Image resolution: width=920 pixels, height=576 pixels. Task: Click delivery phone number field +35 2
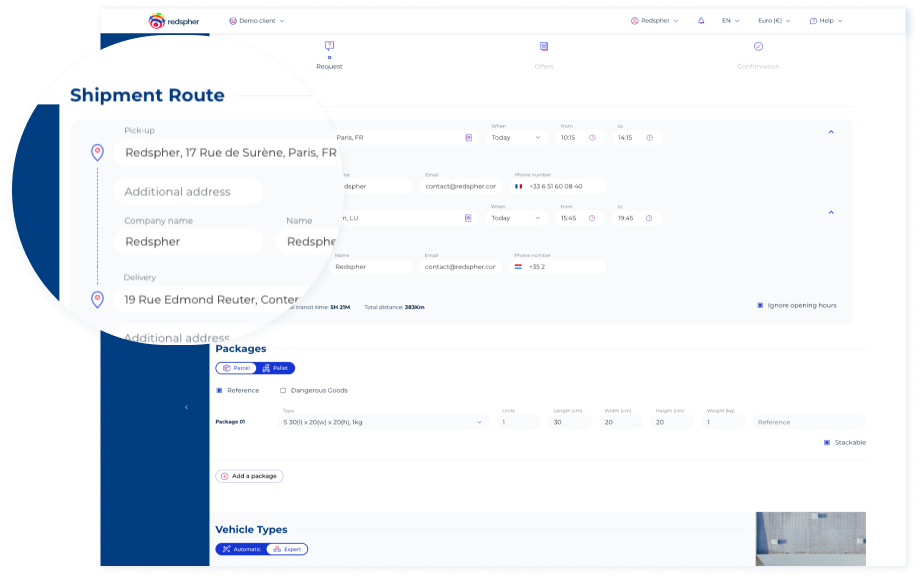[x=557, y=267]
